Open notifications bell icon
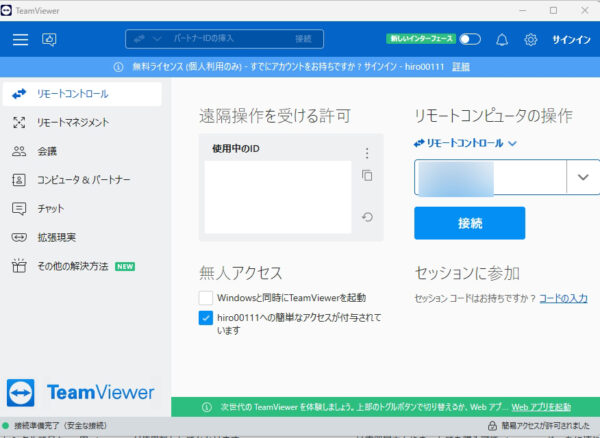600x438 pixels. click(502, 39)
